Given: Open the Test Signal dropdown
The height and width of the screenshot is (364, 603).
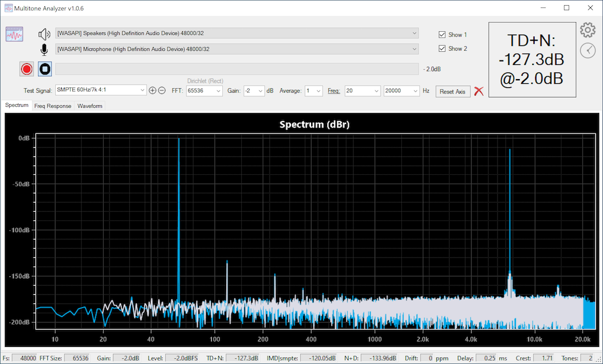Looking at the screenshot, I should 101,90.
